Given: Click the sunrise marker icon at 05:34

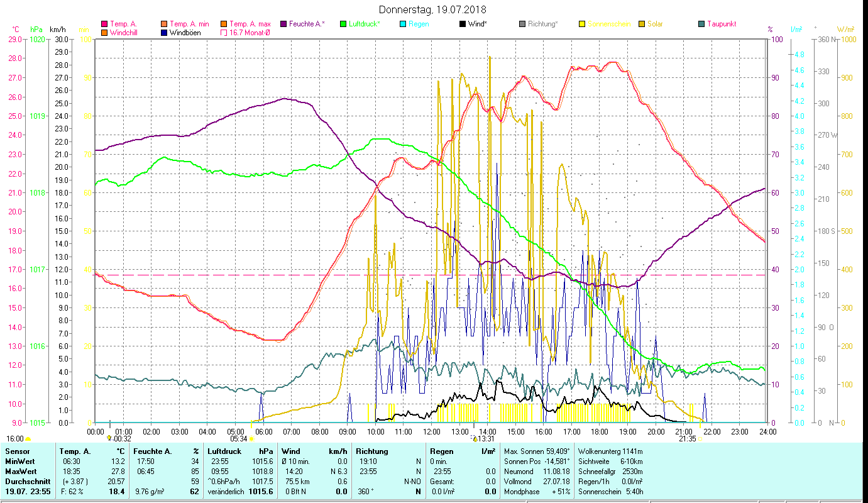Looking at the screenshot, I should (x=251, y=439).
